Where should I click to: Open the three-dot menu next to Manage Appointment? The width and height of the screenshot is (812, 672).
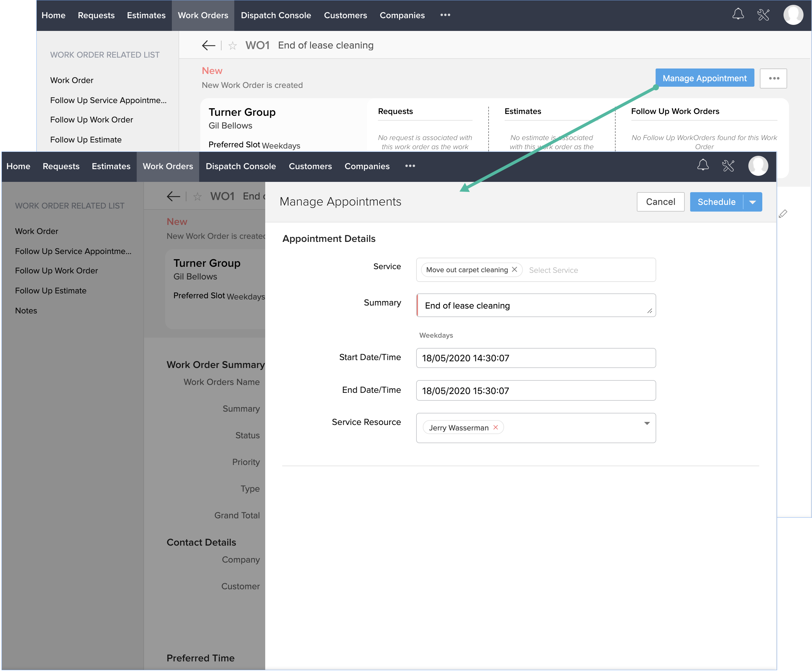point(773,79)
